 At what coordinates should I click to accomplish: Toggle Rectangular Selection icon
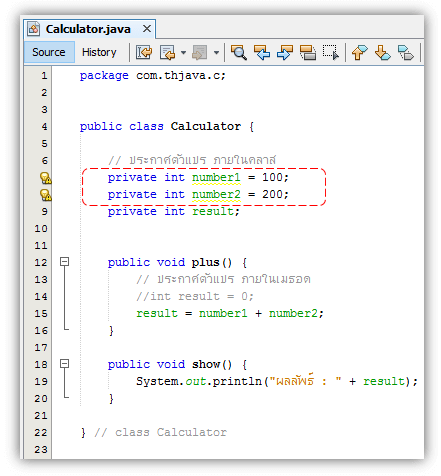331,52
